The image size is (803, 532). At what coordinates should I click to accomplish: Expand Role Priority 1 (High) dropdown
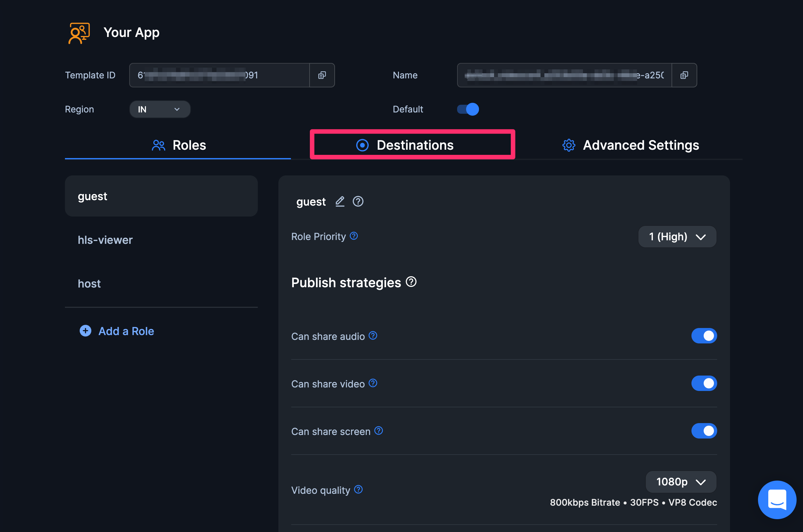677,236
